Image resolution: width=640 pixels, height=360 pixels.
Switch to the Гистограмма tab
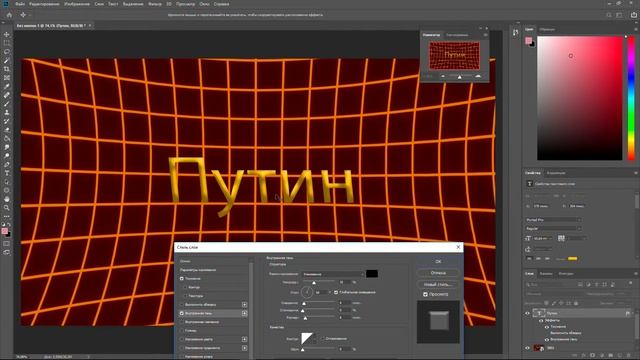tap(457, 35)
